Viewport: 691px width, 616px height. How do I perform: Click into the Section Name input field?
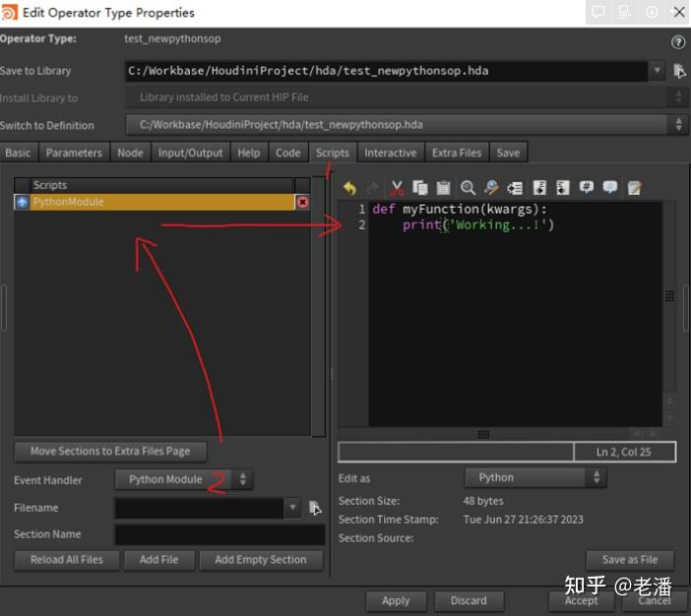220,534
